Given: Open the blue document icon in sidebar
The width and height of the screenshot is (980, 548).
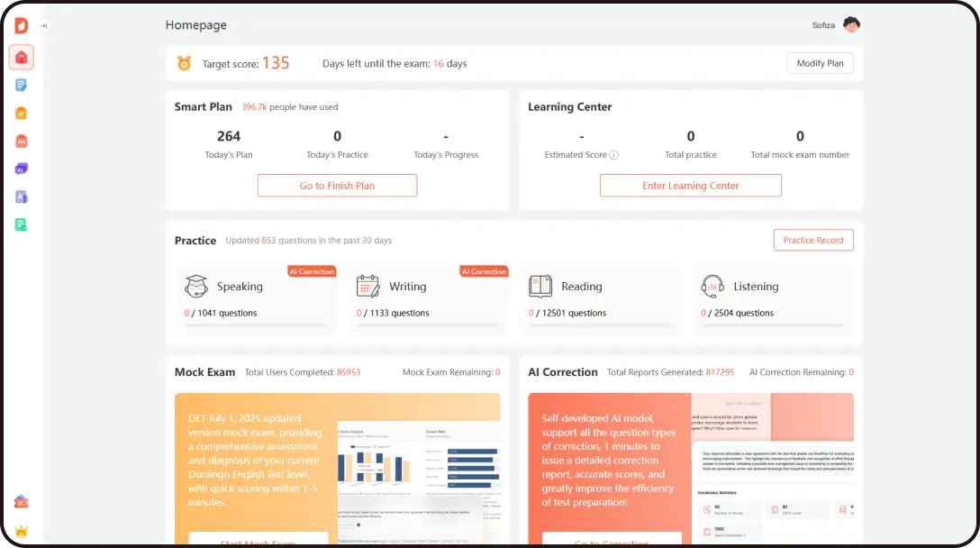Looking at the screenshot, I should (x=22, y=86).
